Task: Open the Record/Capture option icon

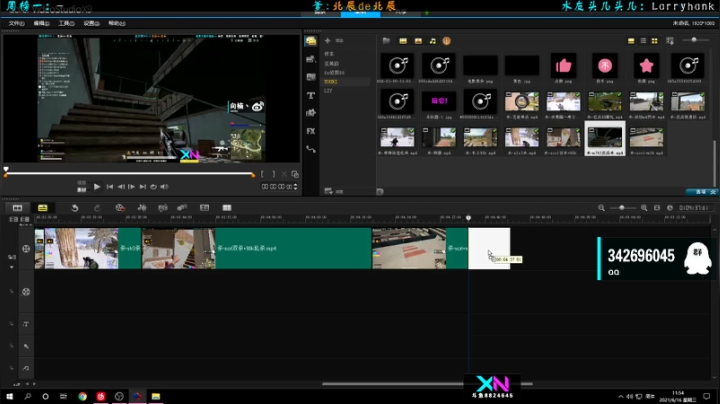Action: pos(120,208)
